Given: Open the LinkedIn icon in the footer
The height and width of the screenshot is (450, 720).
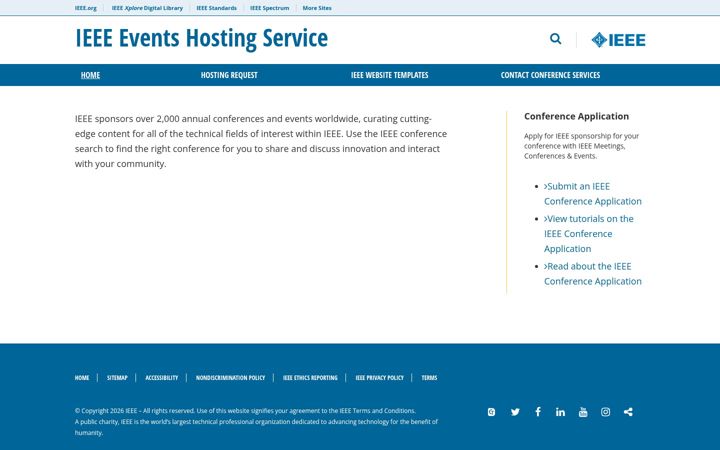Looking at the screenshot, I should (x=560, y=412).
